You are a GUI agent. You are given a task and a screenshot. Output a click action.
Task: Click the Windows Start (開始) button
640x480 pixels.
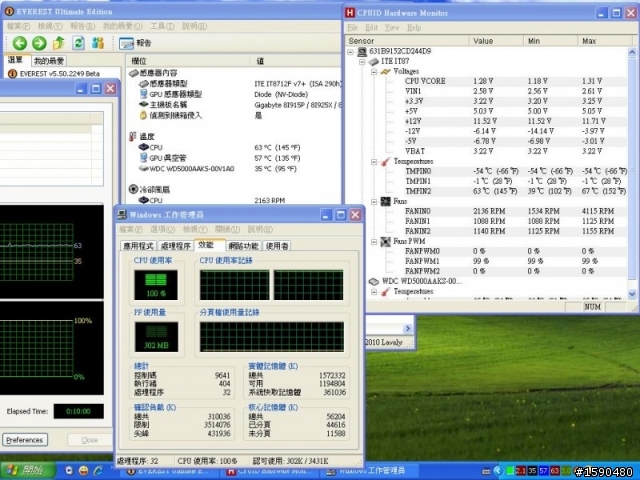coord(27,471)
